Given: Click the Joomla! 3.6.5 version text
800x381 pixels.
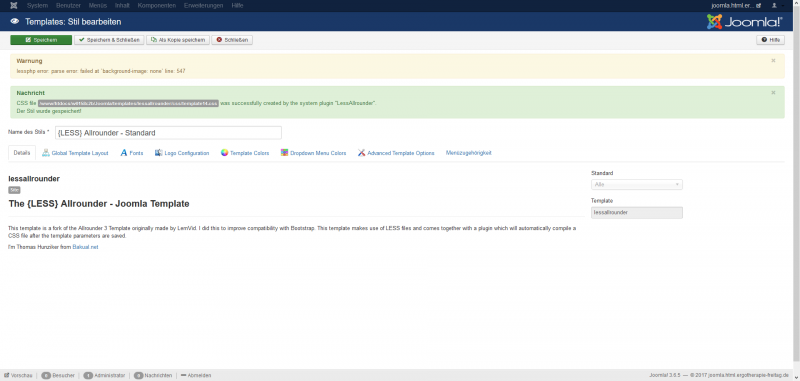Looking at the screenshot, I should click(x=664, y=375).
